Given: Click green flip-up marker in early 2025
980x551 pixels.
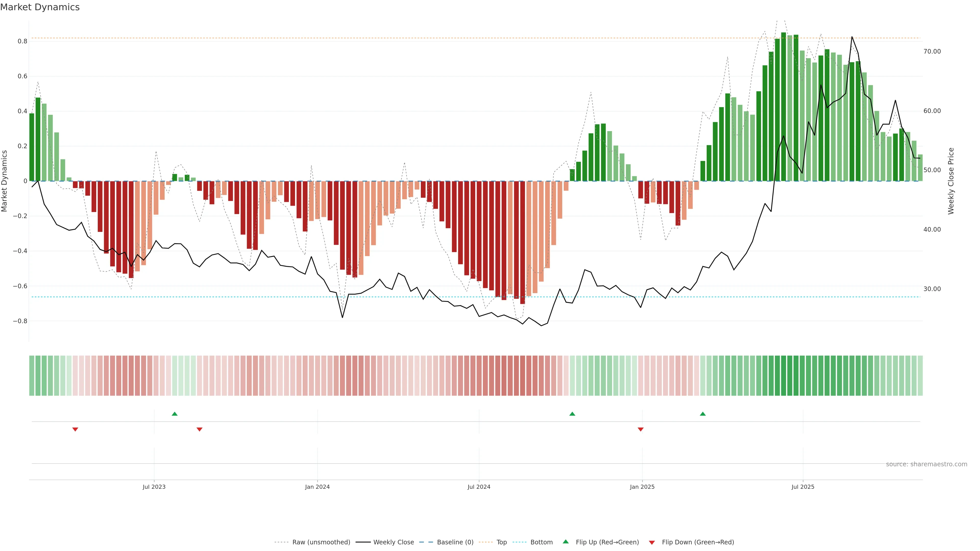Looking at the screenshot, I should pos(703,414).
